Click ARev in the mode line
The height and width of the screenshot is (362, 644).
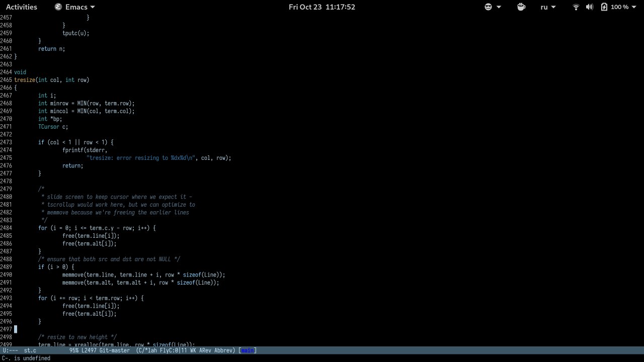coord(205,350)
